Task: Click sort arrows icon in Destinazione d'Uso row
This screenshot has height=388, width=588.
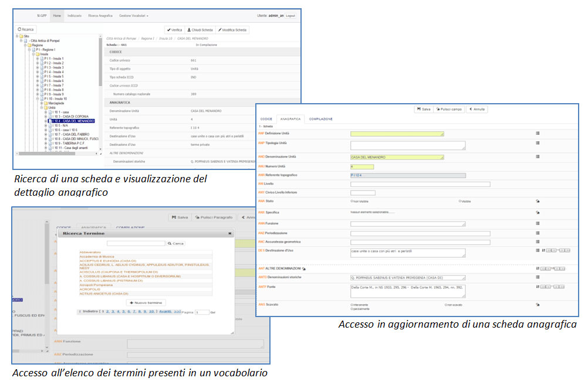Action: (x=543, y=250)
